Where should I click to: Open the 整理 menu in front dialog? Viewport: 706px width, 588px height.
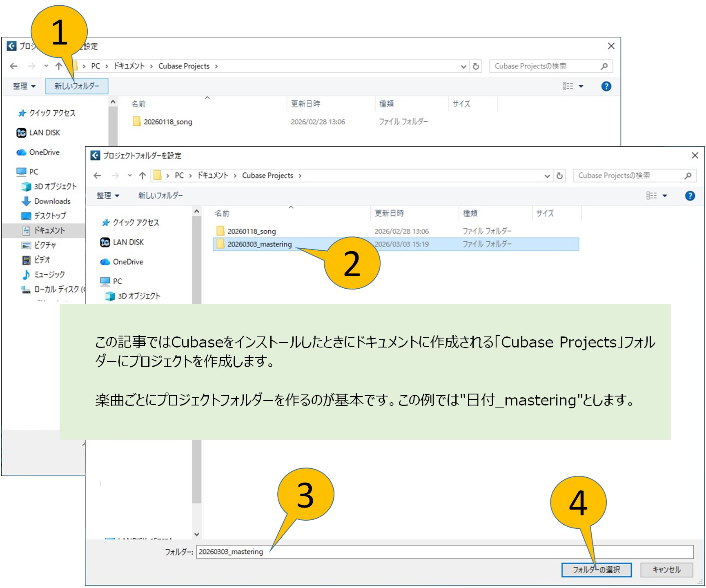point(108,196)
